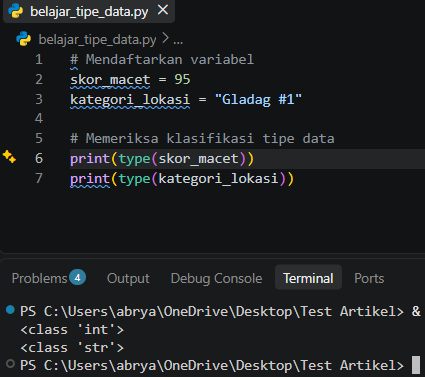
Task: Click terminal output <class 'int'>
Action: point(72,330)
